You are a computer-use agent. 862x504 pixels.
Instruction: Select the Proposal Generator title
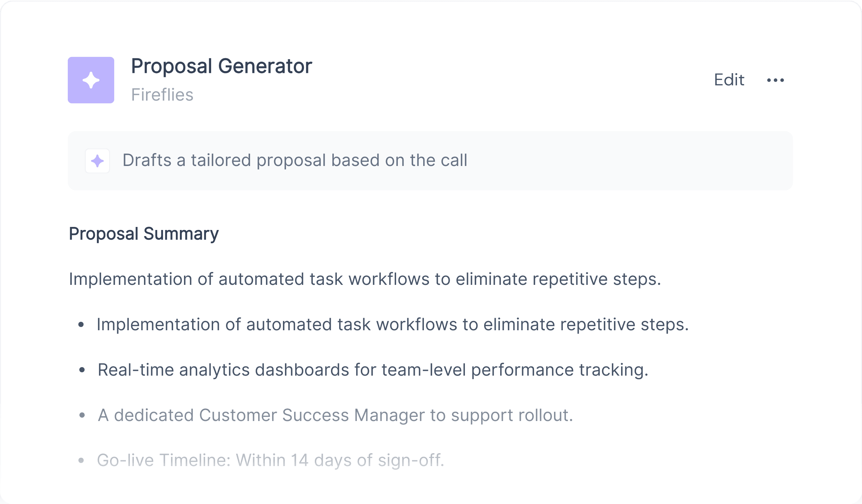coord(222,66)
